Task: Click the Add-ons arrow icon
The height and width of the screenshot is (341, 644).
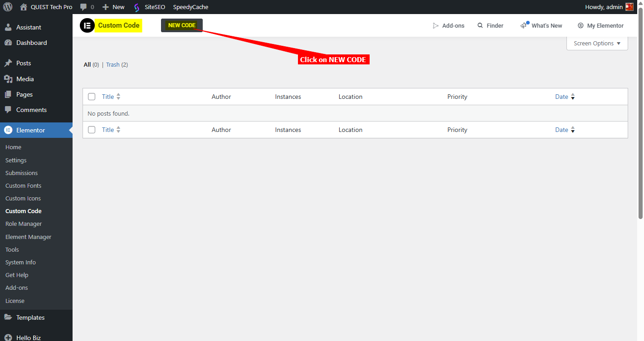Action: click(x=436, y=26)
